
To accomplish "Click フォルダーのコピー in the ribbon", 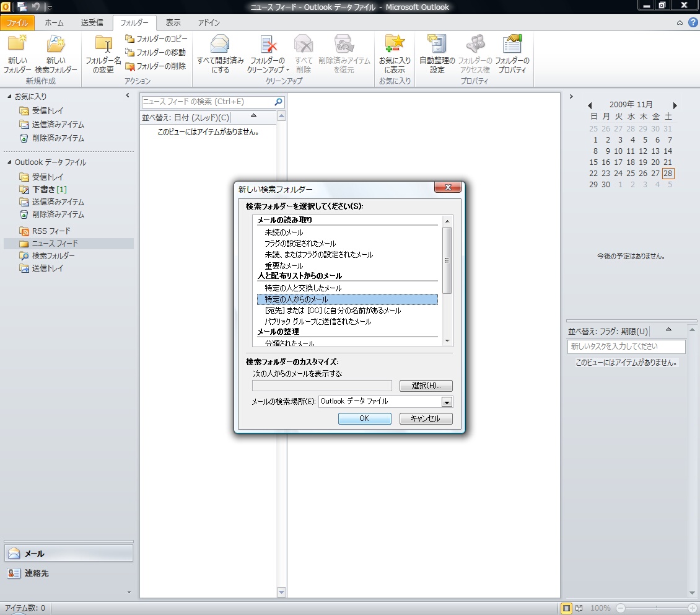I will [156, 39].
